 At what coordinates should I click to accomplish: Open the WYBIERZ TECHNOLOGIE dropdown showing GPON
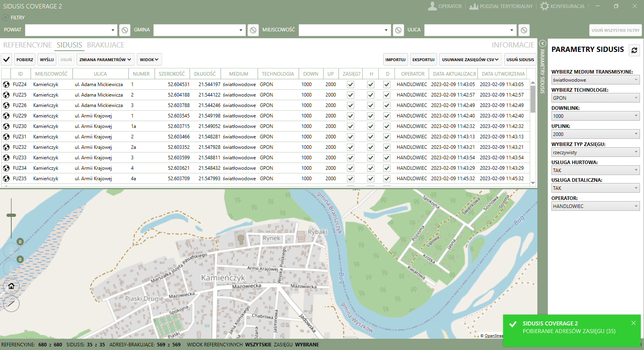[x=595, y=98]
